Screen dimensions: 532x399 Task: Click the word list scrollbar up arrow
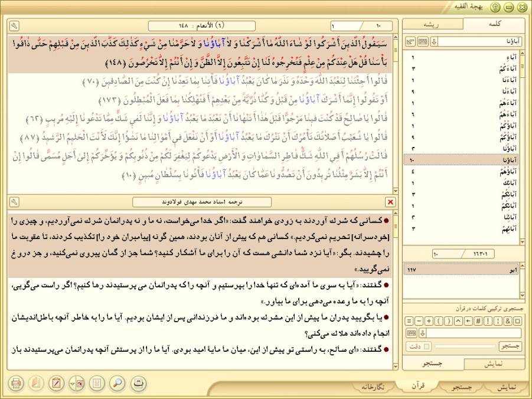[x=523, y=53]
